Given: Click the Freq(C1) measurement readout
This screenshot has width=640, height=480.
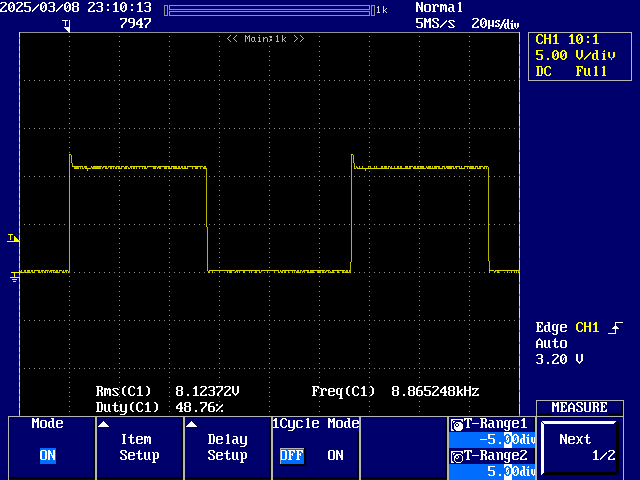Looking at the screenshot, I should (x=395, y=392).
